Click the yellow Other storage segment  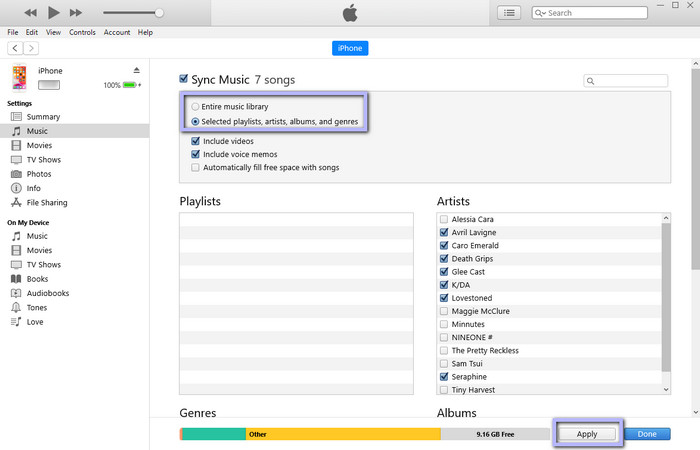coord(343,434)
